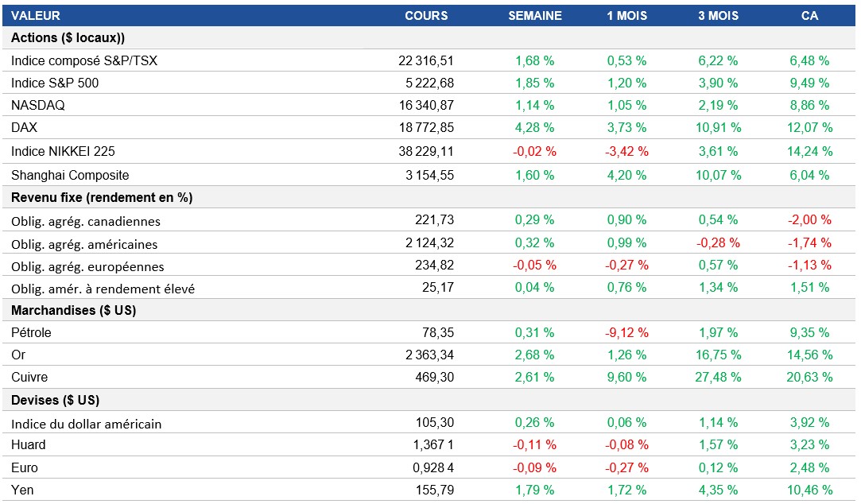Select Pétrole's 1 month value -9,12 %

[626, 332]
